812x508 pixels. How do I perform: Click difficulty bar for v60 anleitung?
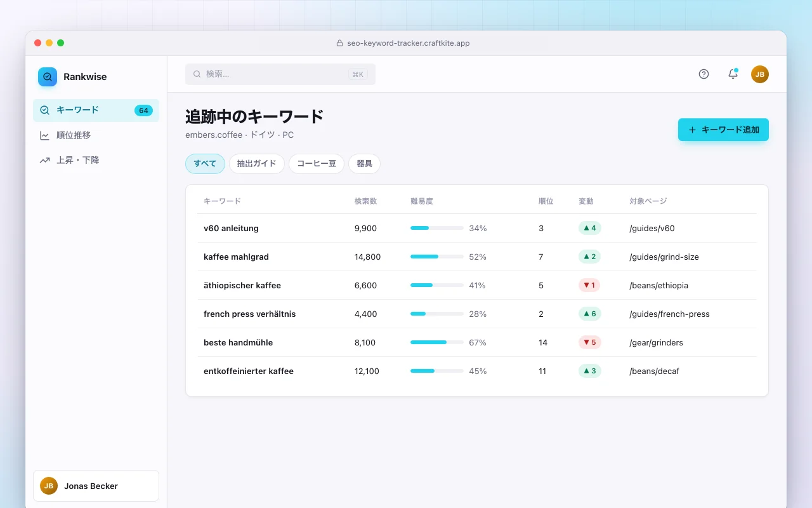click(x=436, y=228)
